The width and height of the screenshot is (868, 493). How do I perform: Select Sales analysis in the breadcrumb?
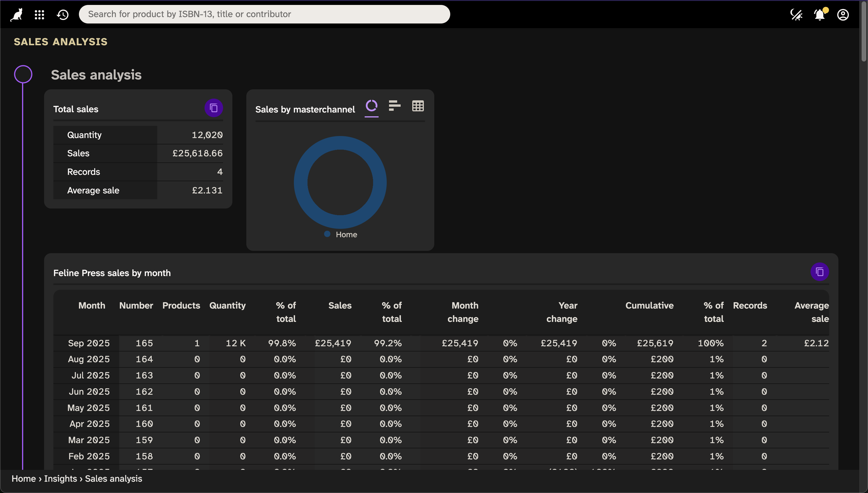coord(113,478)
